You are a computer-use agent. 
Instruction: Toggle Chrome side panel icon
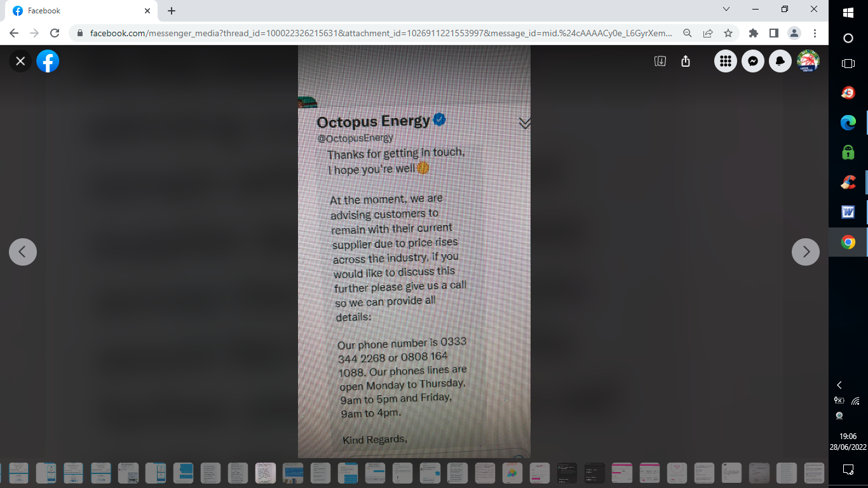[774, 33]
